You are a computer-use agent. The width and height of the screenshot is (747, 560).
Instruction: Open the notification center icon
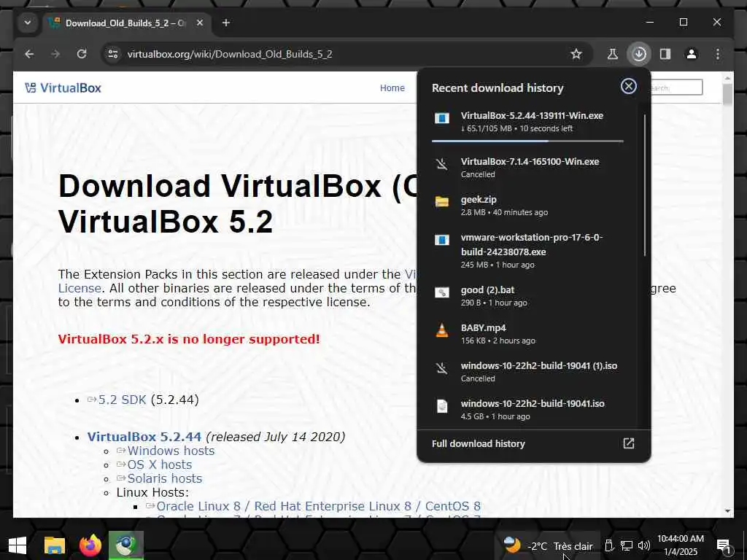723,545
